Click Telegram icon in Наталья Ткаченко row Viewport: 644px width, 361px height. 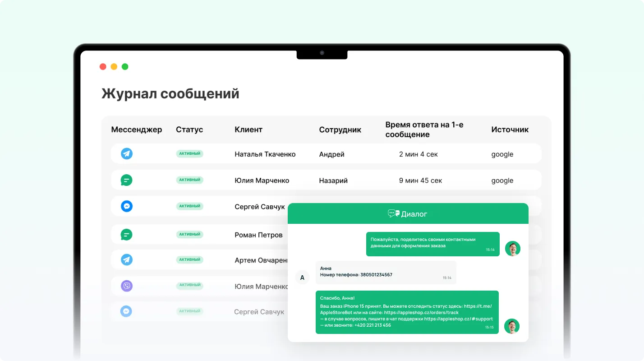(x=127, y=154)
